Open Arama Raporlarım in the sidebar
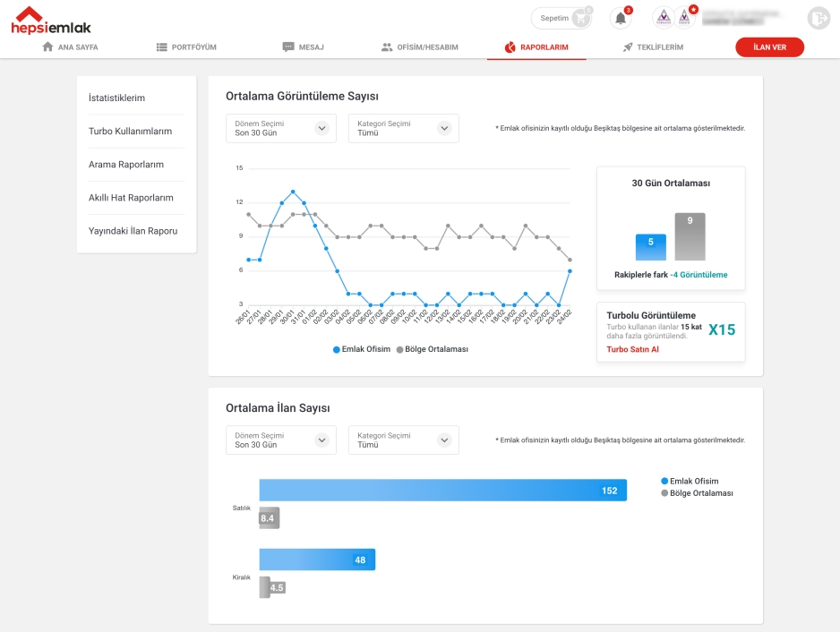This screenshot has width=840, height=632. pyautogui.click(x=126, y=165)
